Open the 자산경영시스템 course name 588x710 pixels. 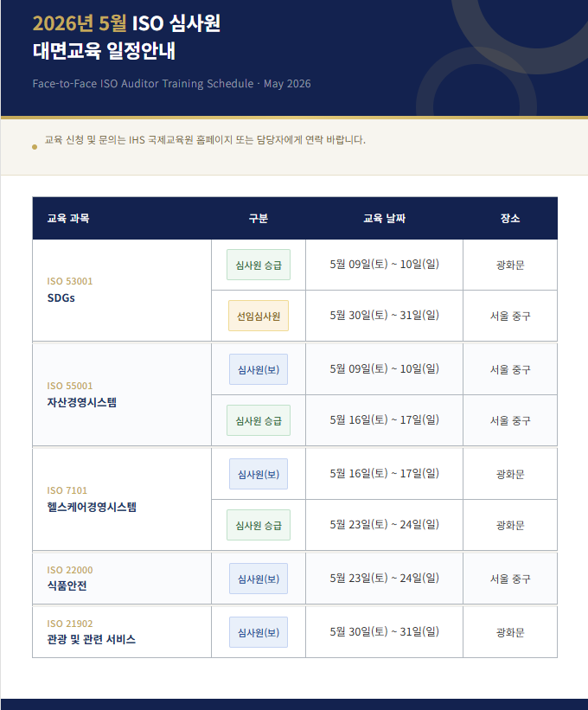[82, 402]
